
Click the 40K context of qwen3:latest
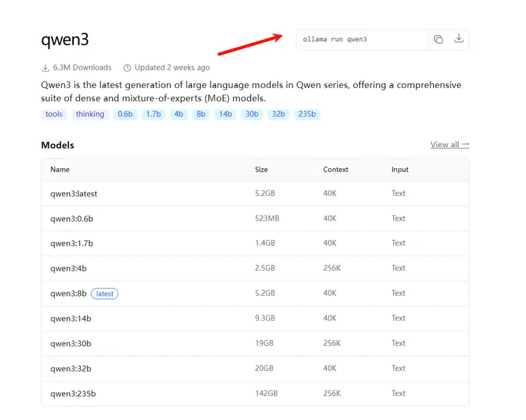pyautogui.click(x=330, y=193)
